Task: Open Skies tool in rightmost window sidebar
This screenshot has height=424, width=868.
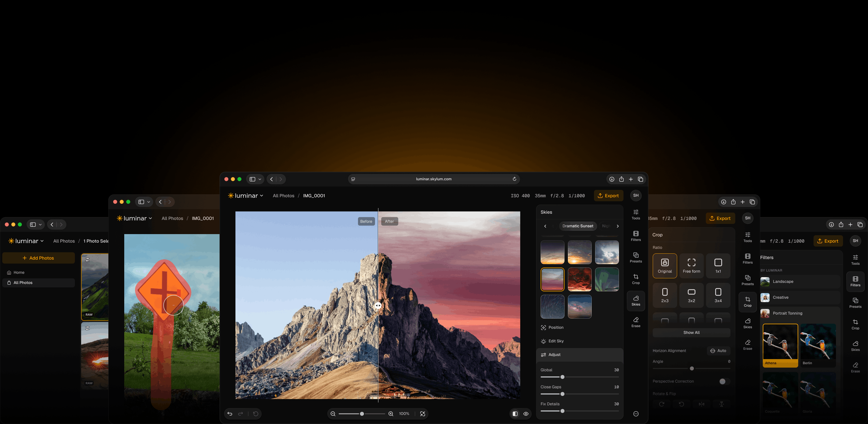Action: click(855, 346)
